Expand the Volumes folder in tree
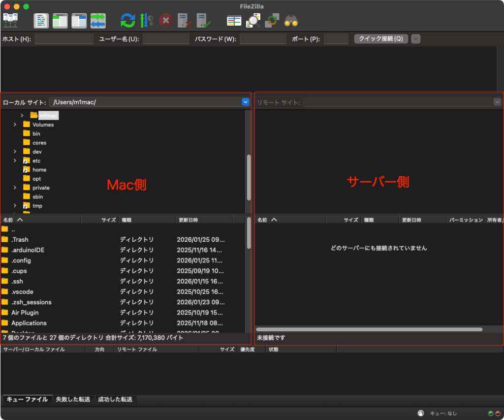The height and width of the screenshot is (420, 504). click(x=15, y=125)
